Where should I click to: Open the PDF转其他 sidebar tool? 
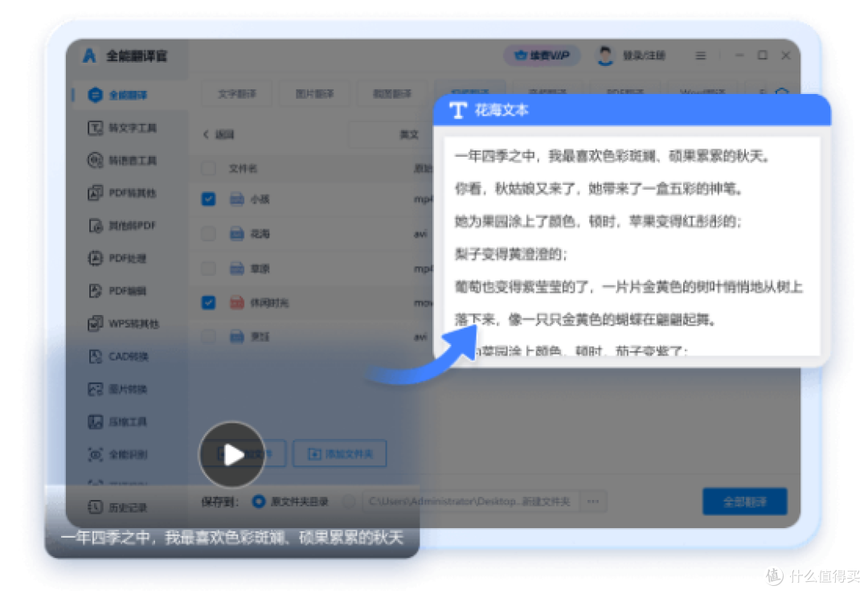tap(122, 193)
